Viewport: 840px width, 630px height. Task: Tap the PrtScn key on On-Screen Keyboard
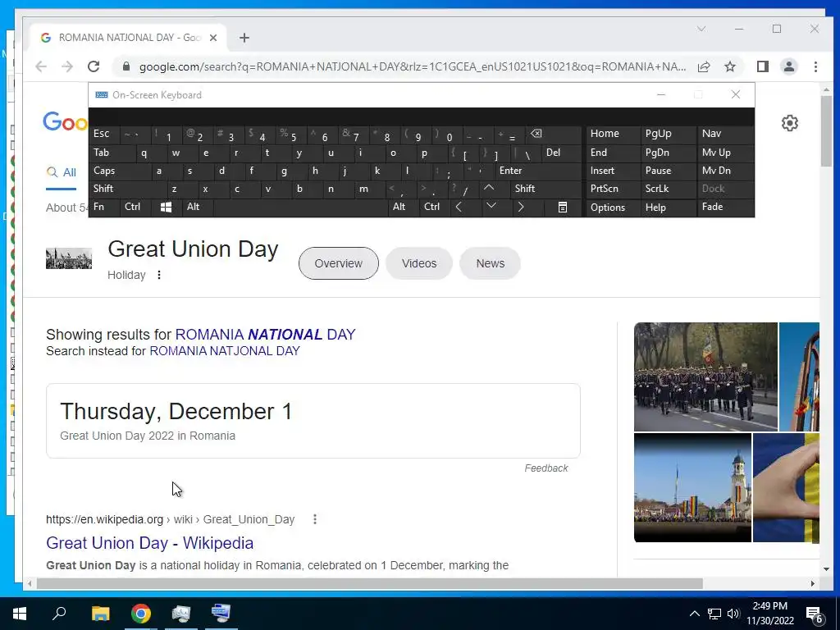pyautogui.click(x=613, y=189)
